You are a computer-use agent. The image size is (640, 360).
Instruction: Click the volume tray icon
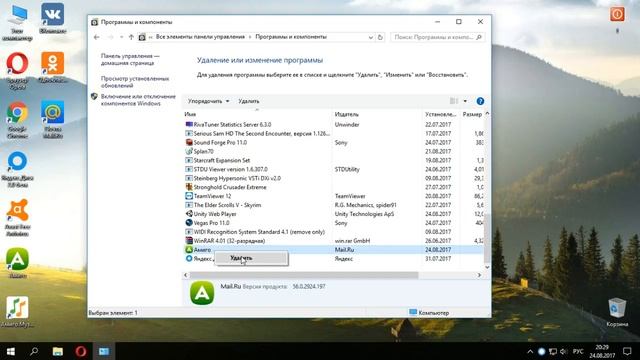click(x=564, y=351)
